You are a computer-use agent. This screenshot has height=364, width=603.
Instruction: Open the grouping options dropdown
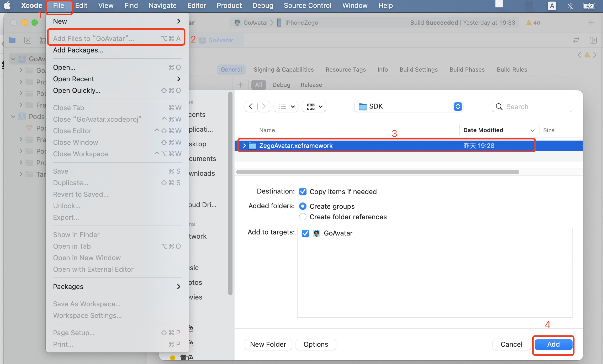(314, 106)
